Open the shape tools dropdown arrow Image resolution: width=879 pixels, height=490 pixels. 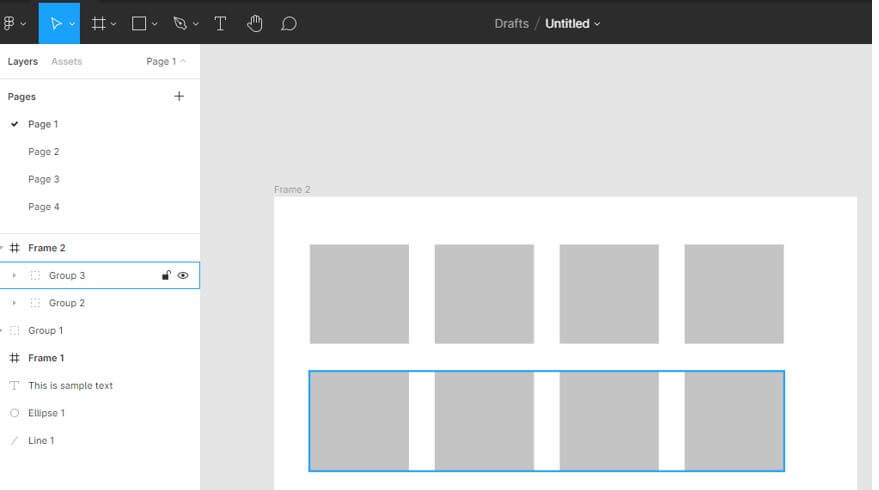(155, 24)
